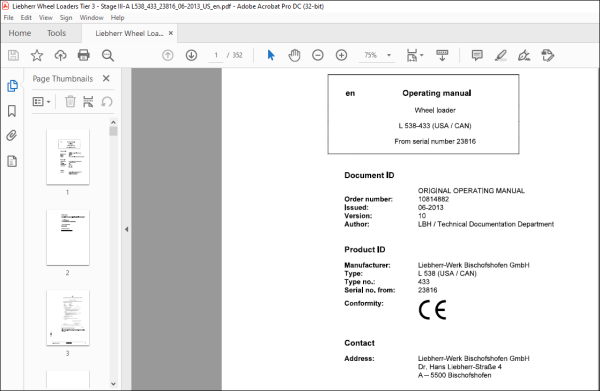Add a comment sticky note

click(477, 55)
